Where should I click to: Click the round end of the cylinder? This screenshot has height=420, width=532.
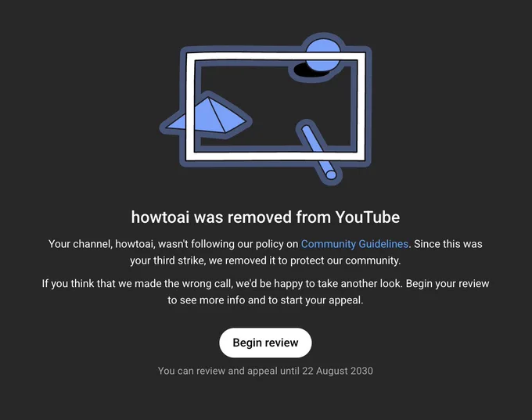coord(331,174)
